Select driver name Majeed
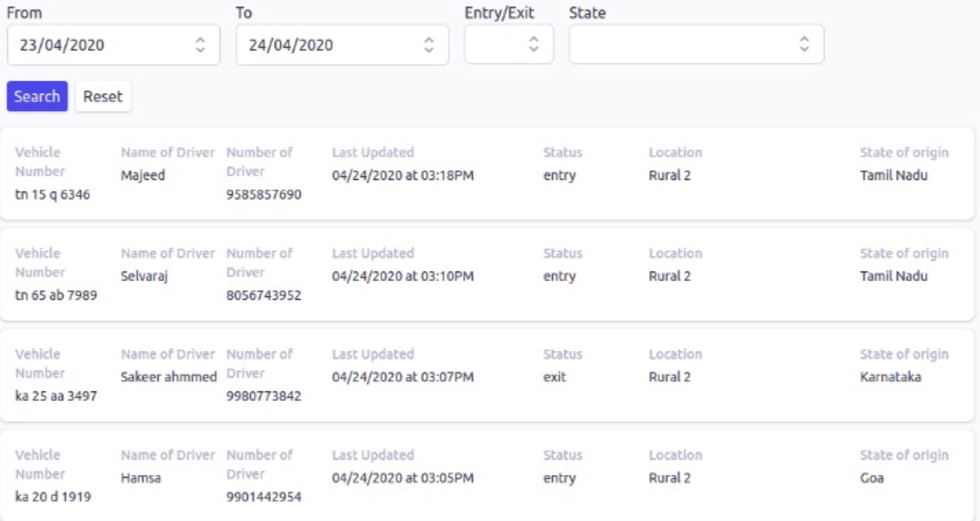This screenshot has height=521, width=980. tap(143, 176)
